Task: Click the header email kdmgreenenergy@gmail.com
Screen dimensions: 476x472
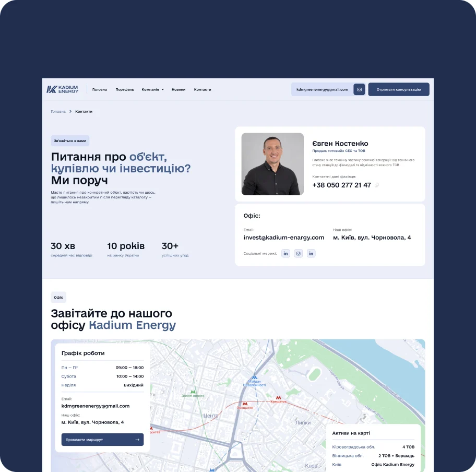Action: (x=322, y=90)
